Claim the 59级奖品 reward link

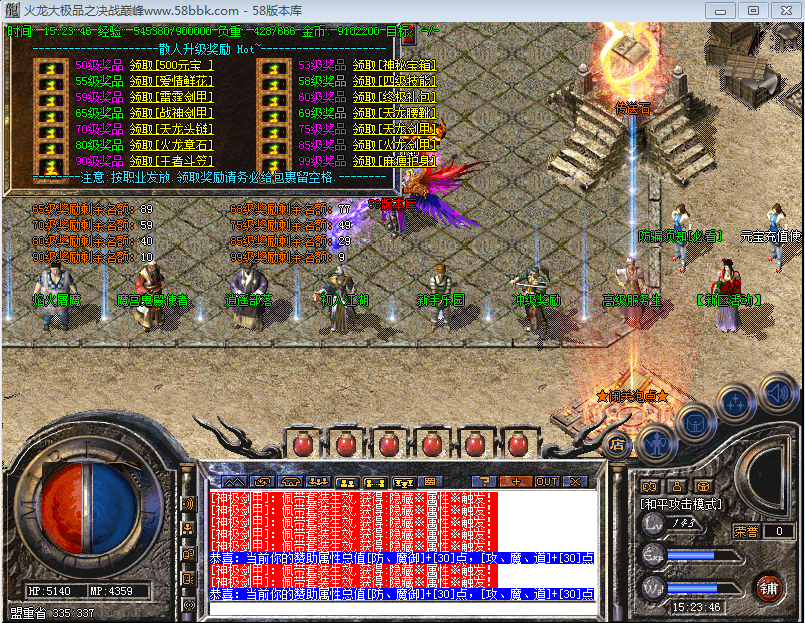171,97
